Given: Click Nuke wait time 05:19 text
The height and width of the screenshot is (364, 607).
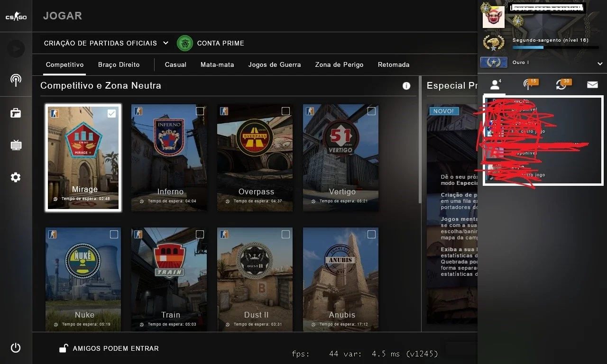Looking at the screenshot, I should (x=86, y=324).
